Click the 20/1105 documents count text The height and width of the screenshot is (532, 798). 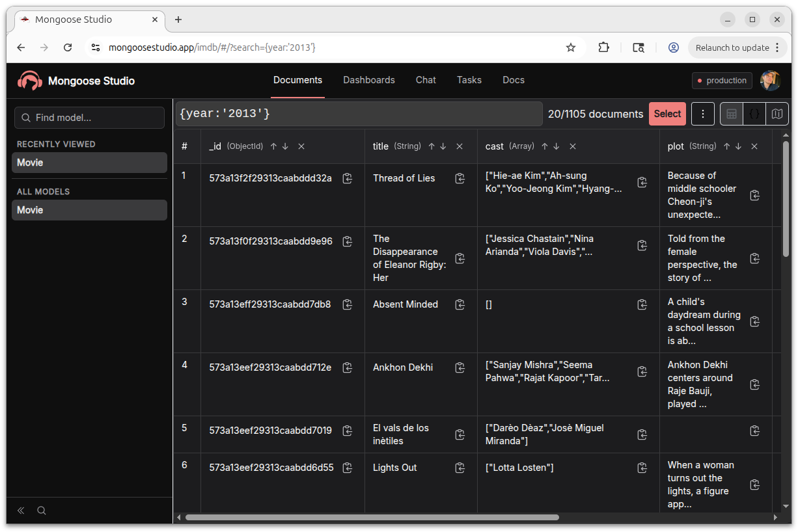pos(596,114)
